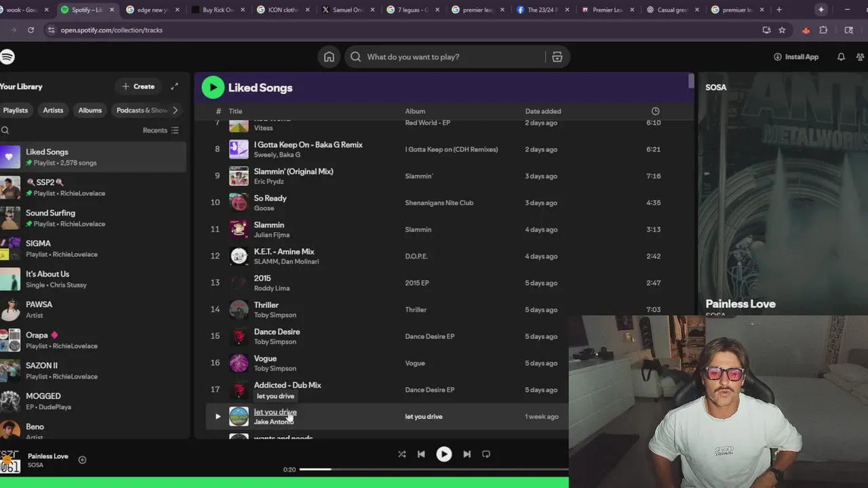Click Dance Desire album art thumbnail
Screen dimensions: 868x488
(x=239, y=336)
